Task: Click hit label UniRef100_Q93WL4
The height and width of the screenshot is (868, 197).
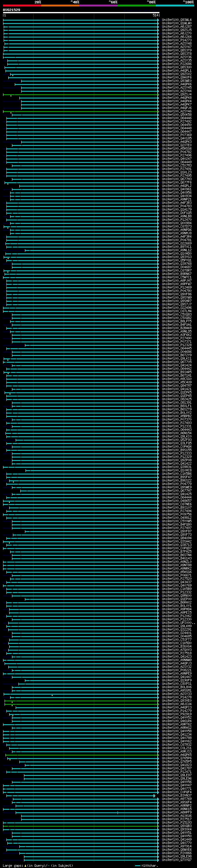Action: (x=176, y=20)
